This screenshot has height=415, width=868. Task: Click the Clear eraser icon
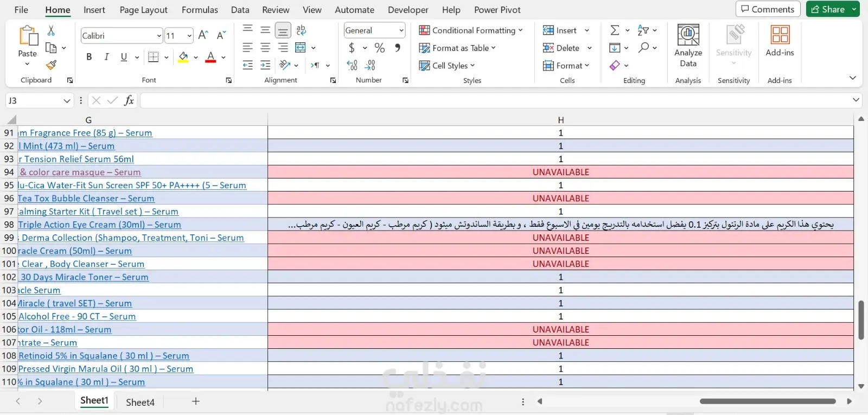(615, 65)
